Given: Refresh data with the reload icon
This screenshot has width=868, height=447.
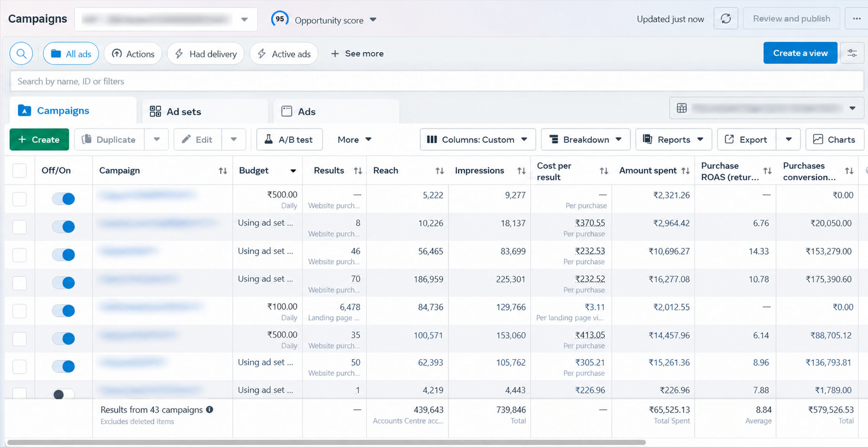Looking at the screenshot, I should click(726, 19).
